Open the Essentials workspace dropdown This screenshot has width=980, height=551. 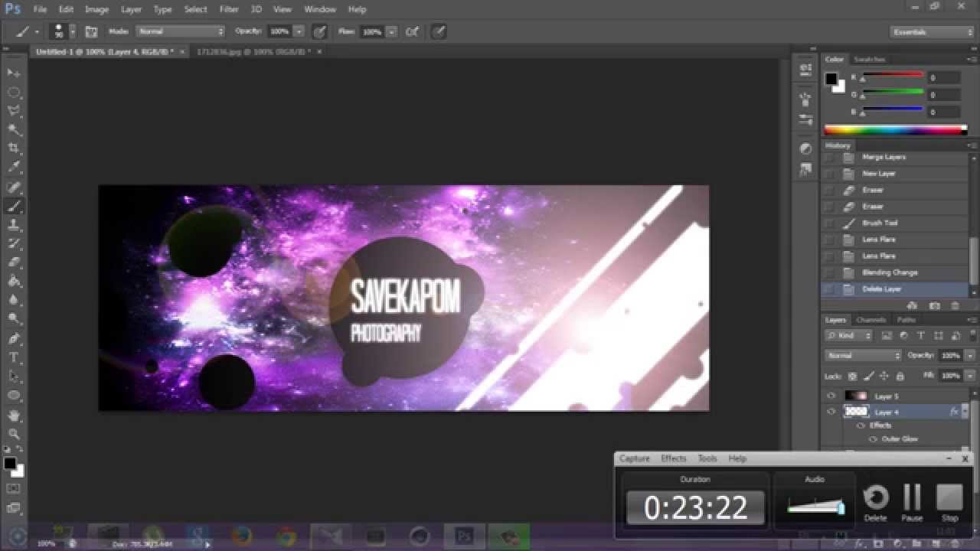932,31
